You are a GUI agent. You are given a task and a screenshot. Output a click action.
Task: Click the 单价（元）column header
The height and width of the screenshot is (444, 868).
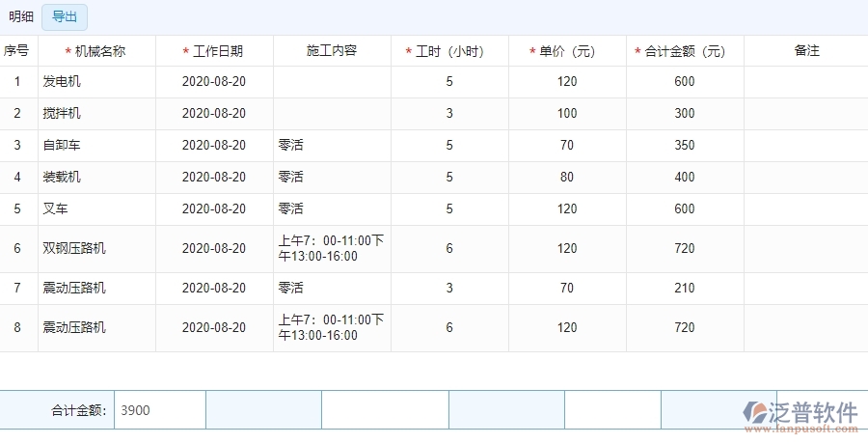(567, 51)
